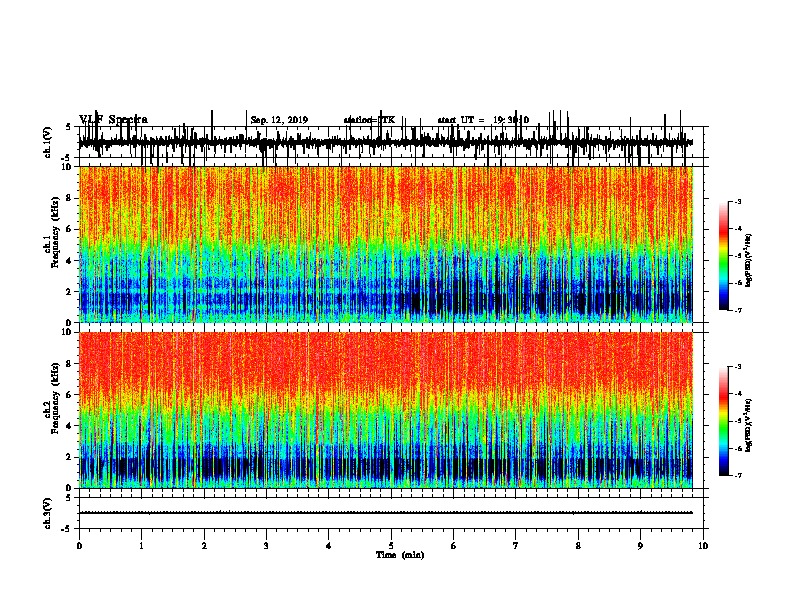Viewport: 792px width, 612px height.
Task: Click the "station=ITK" header label
Action: [x=369, y=120]
